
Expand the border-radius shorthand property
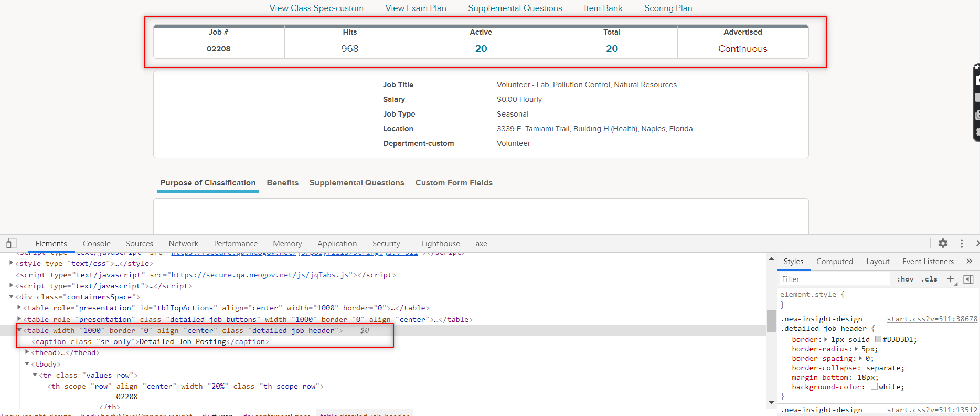(856, 349)
